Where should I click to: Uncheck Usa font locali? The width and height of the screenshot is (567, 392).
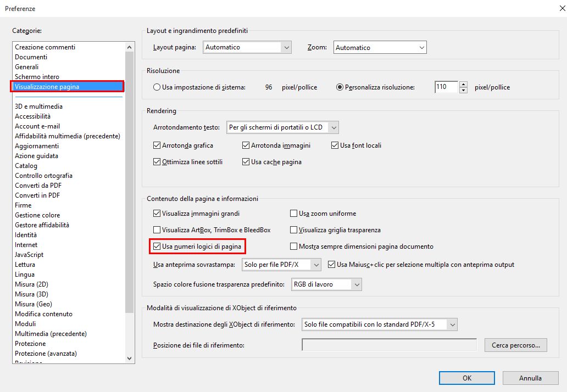point(335,145)
